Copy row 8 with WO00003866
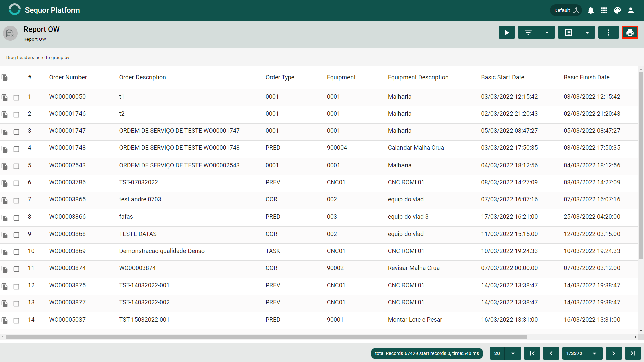This screenshot has width=644, height=362. (5, 218)
